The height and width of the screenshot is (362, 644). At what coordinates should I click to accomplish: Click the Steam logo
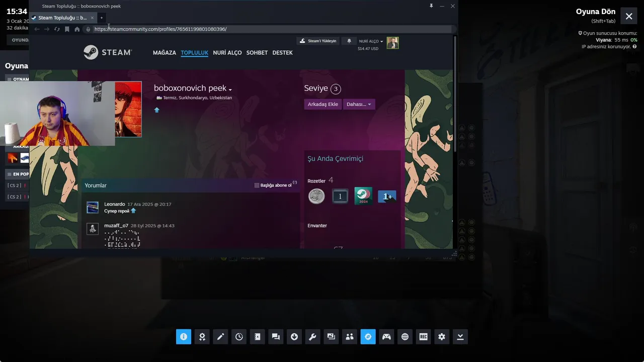pos(108,52)
